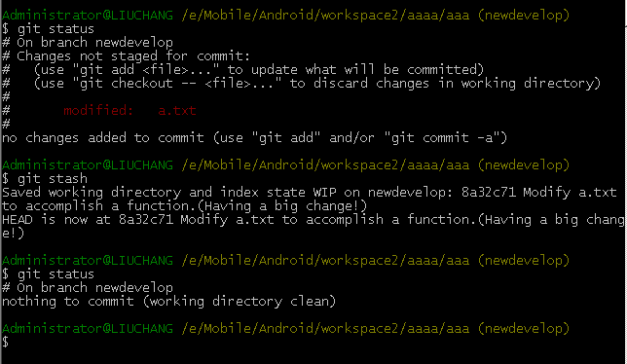Click the 'Changes not staged for commit' line

click(x=126, y=55)
